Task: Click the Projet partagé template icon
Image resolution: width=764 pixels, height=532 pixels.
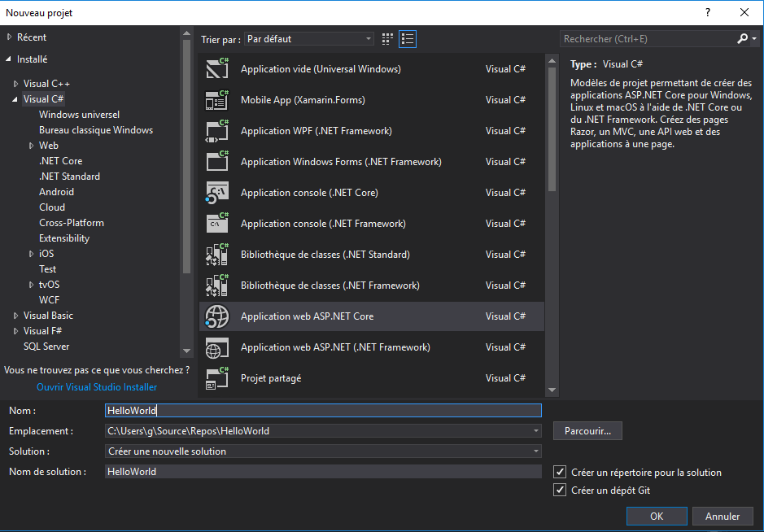Action: 217,378
